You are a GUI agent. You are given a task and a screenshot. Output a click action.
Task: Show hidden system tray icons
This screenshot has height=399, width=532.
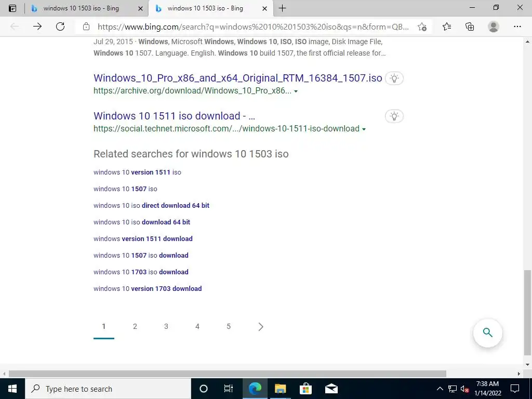[x=440, y=389]
